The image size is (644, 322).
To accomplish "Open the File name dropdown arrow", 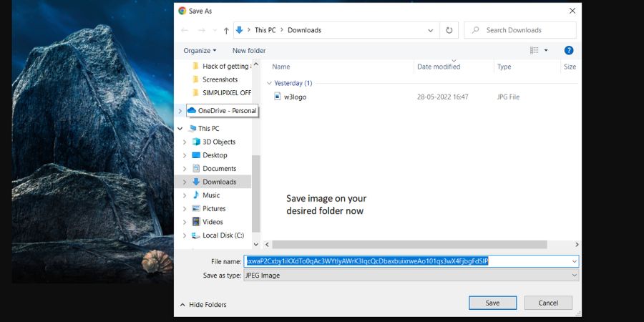I will pyautogui.click(x=574, y=261).
